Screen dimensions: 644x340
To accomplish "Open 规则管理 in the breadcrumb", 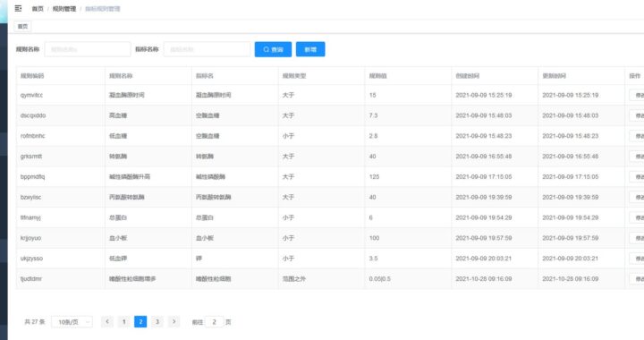I will pyautogui.click(x=64, y=9).
